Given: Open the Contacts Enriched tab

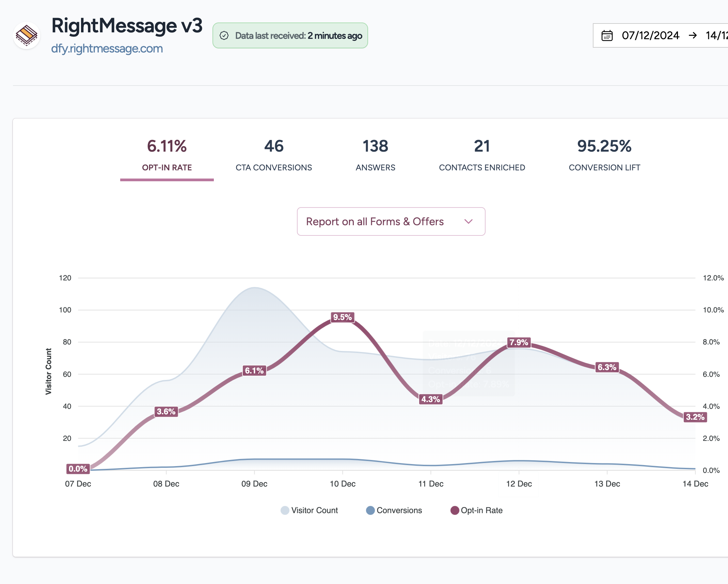Looking at the screenshot, I should (x=482, y=156).
